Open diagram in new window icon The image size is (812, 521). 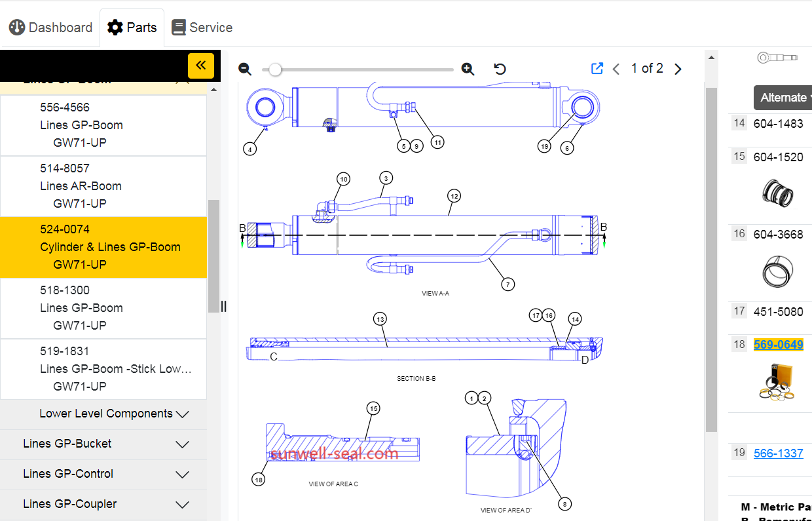pyautogui.click(x=597, y=68)
